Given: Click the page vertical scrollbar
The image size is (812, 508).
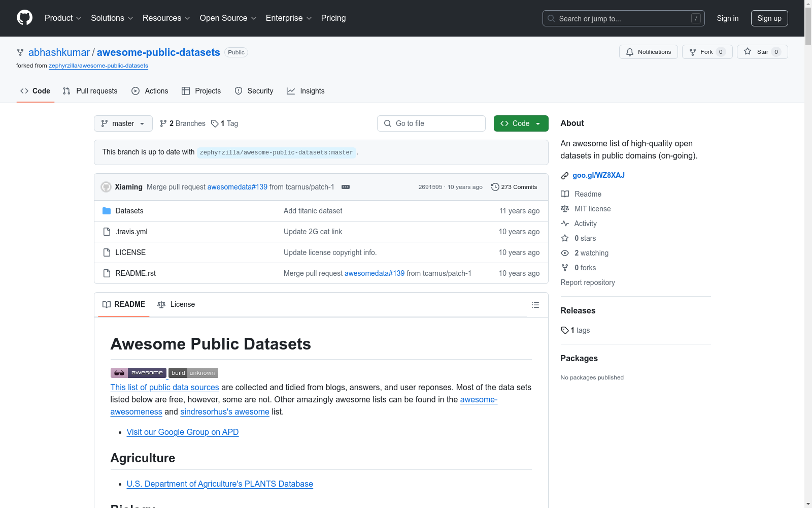Looking at the screenshot, I should tap(808, 254).
